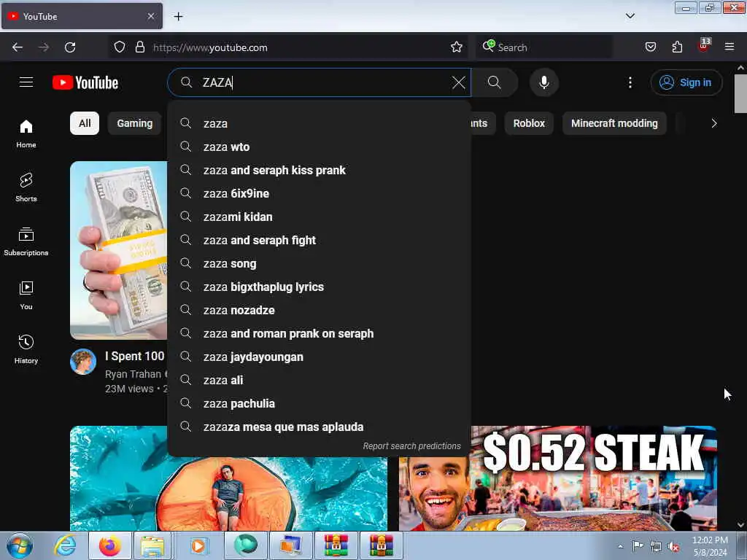Open Firefox from taskbar
The height and width of the screenshot is (560, 747).
[110, 545]
